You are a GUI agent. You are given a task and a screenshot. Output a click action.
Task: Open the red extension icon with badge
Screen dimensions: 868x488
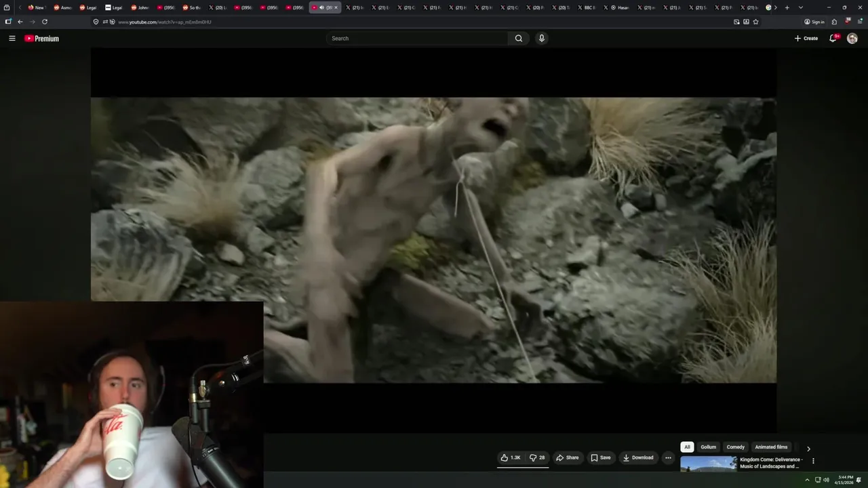[x=848, y=21]
